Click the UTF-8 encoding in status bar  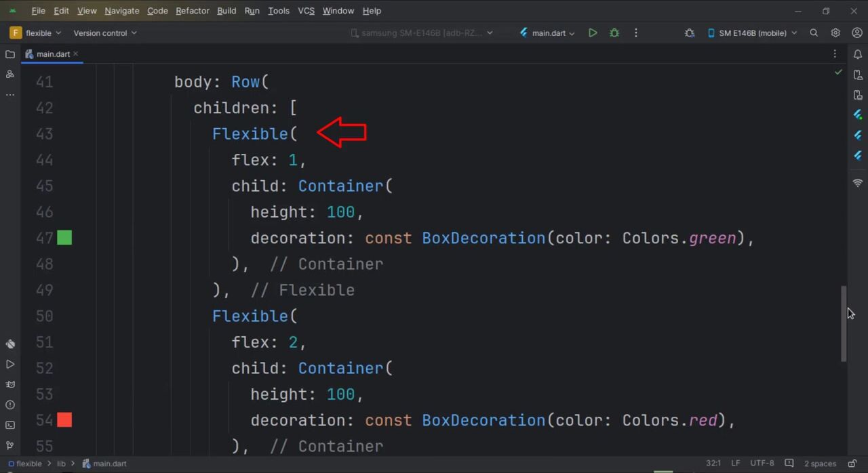coord(762,464)
